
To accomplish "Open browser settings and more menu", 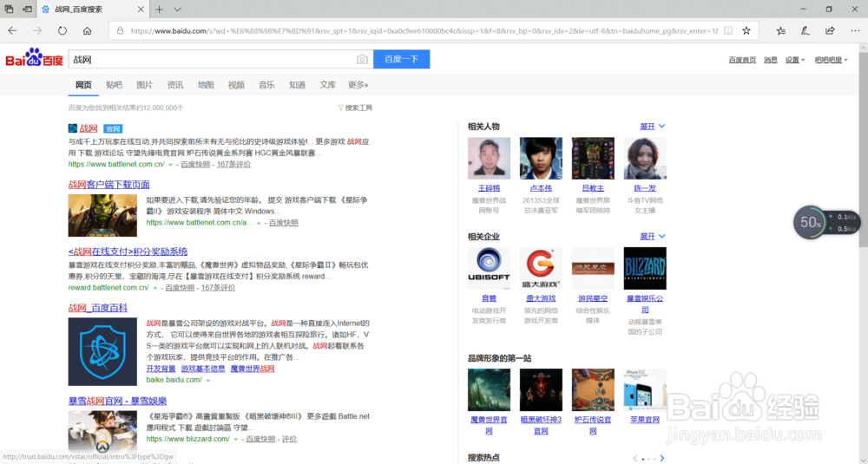I will pyautogui.click(x=855, y=31).
